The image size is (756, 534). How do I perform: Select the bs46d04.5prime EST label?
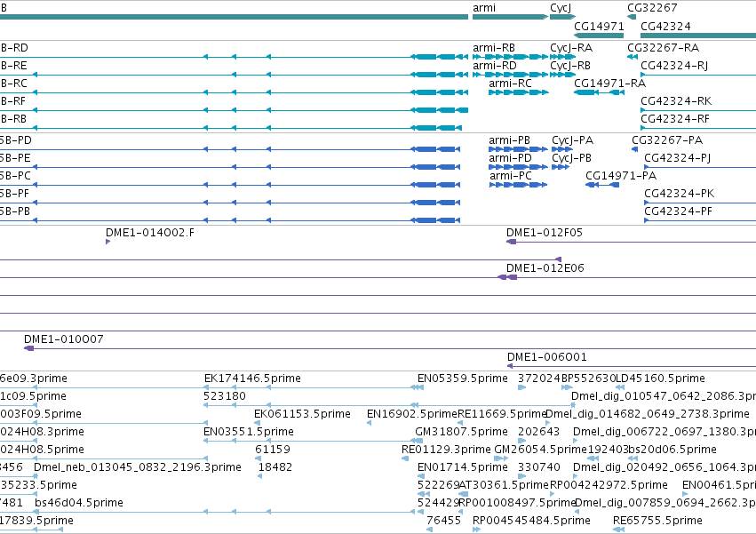pyautogui.click(x=78, y=503)
